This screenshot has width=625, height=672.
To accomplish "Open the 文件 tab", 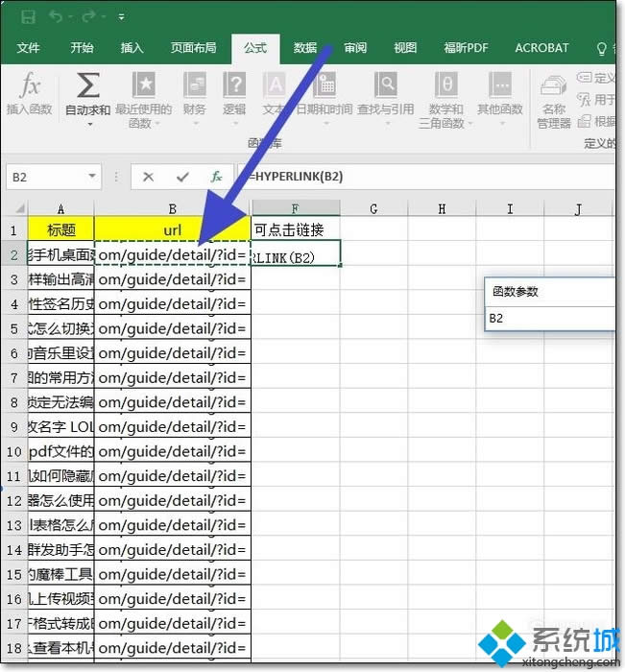I will coord(28,48).
